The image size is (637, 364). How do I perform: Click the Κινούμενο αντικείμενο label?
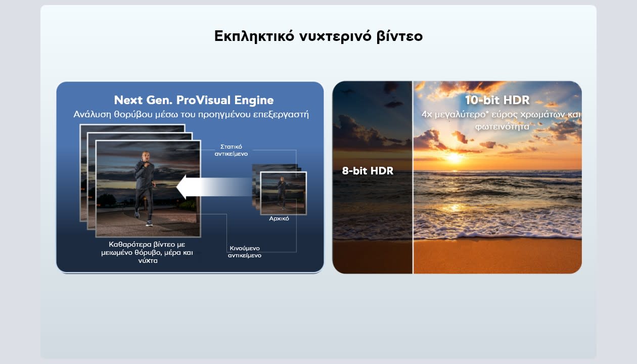[244, 252]
